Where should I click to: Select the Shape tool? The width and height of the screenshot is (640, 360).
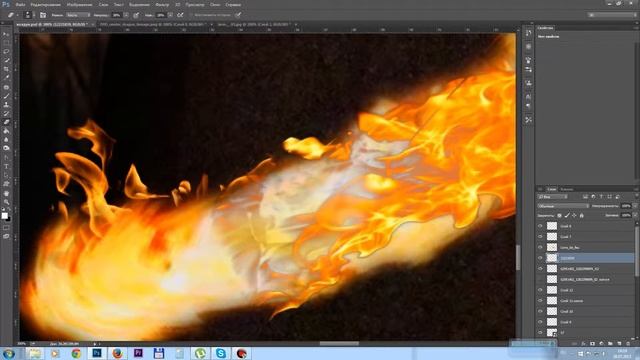6,184
